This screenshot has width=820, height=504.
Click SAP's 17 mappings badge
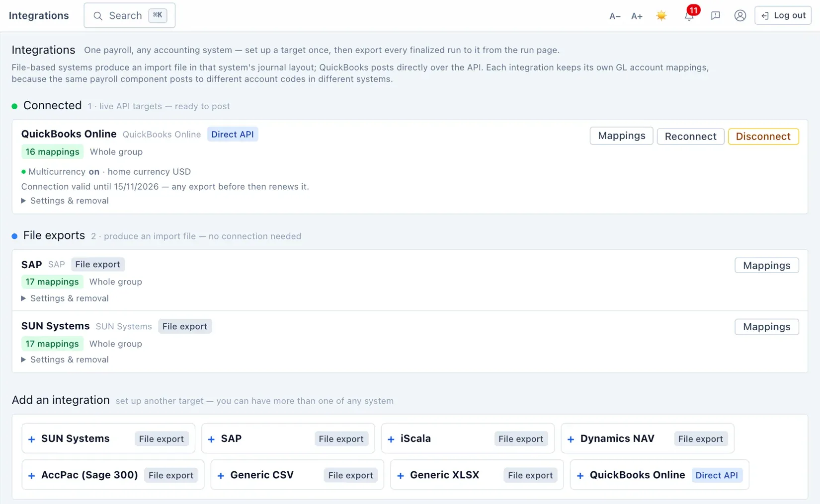(52, 282)
